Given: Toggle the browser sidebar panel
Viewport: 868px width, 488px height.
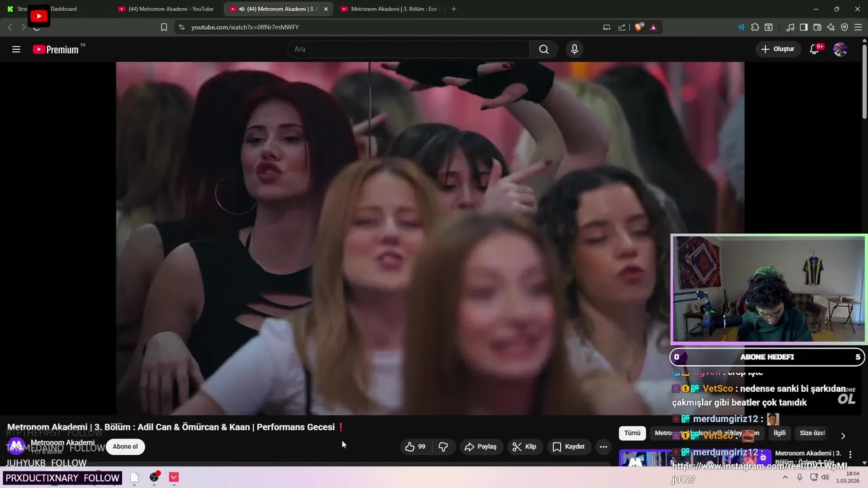Looking at the screenshot, I should [x=804, y=27].
